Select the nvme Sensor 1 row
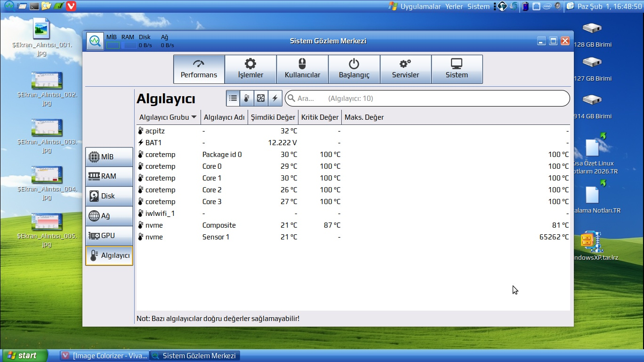This screenshot has height=362, width=644. coord(353,237)
